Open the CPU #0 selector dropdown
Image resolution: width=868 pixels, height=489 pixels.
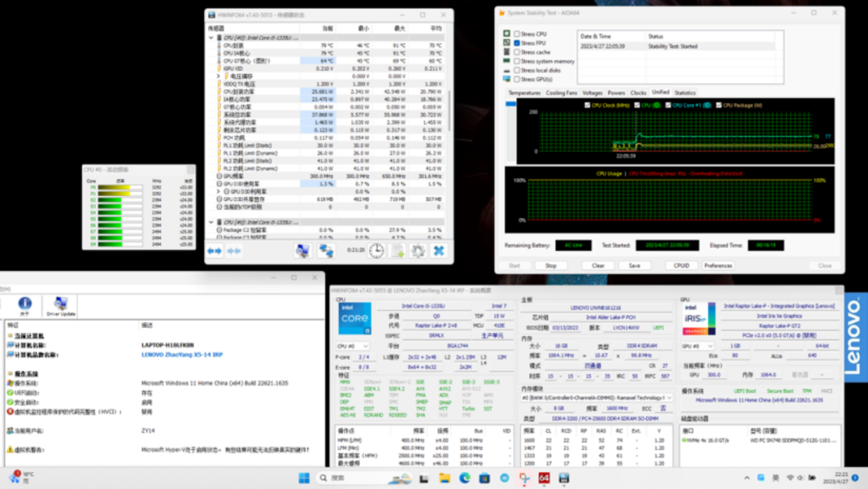354,347
